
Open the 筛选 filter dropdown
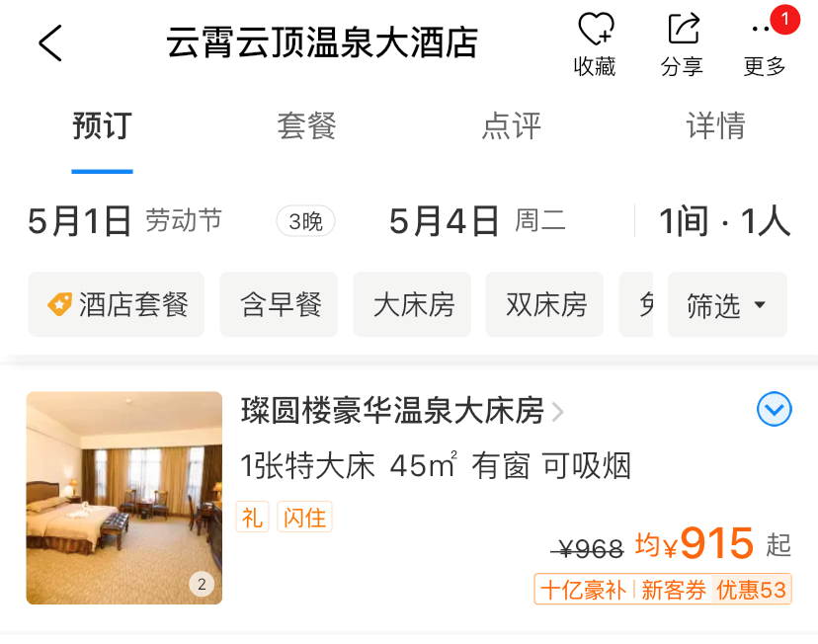727,304
